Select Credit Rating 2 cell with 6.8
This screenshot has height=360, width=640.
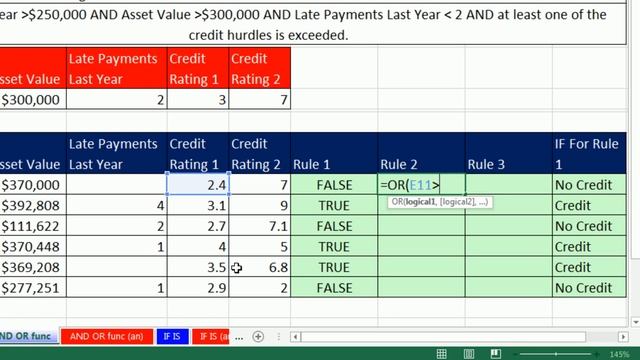click(260, 267)
